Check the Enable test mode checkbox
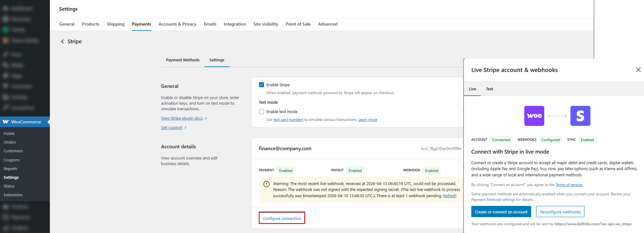Image resolution: width=644 pixels, height=233 pixels. coord(262,112)
